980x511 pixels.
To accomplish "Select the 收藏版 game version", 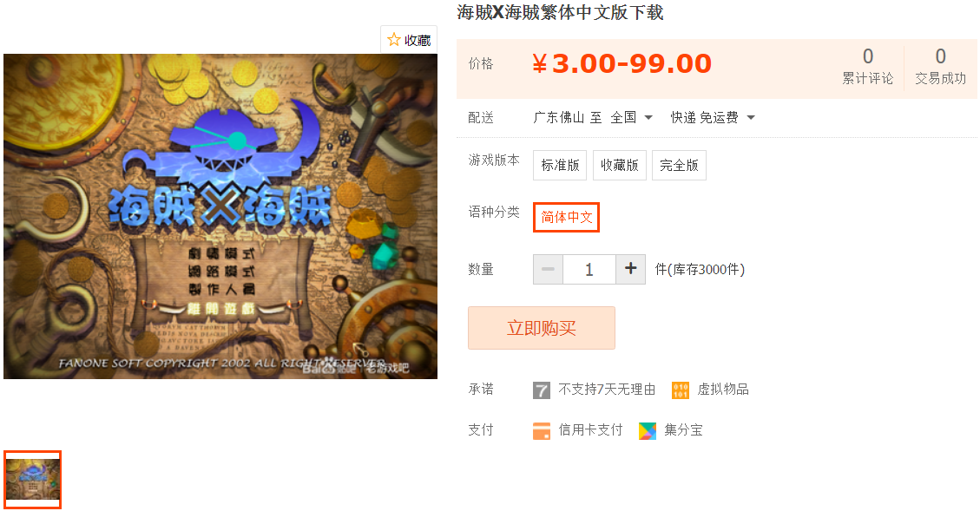I will (x=620, y=165).
